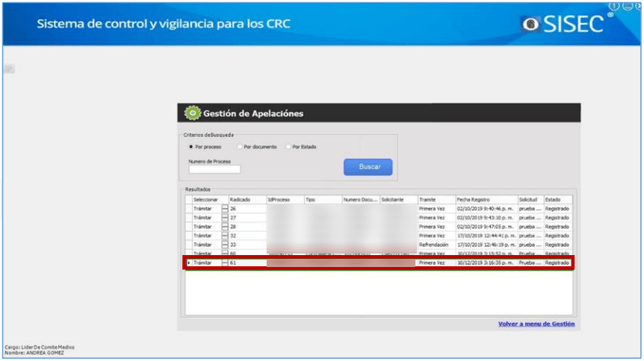This screenshot has height=361, width=644.
Task: Click the Cargo: Lider De Comite Medico text
Action: pyautogui.click(x=40, y=347)
